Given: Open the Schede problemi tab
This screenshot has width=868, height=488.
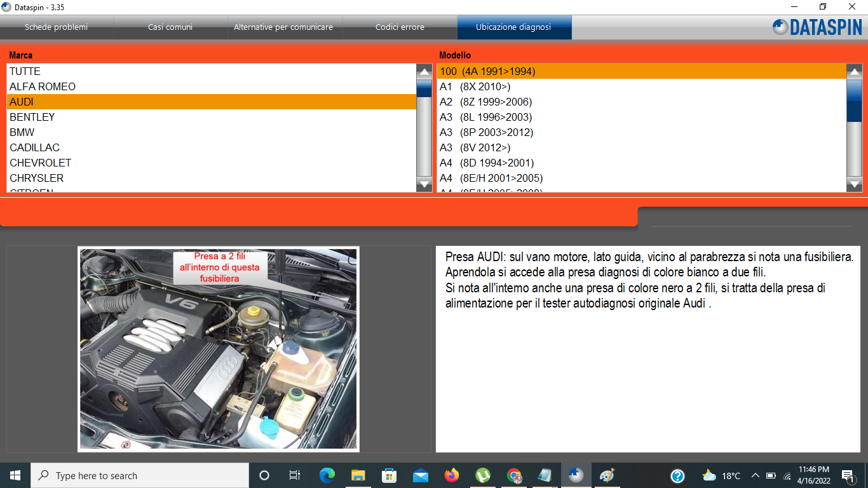Looking at the screenshot, I should 57,27.
